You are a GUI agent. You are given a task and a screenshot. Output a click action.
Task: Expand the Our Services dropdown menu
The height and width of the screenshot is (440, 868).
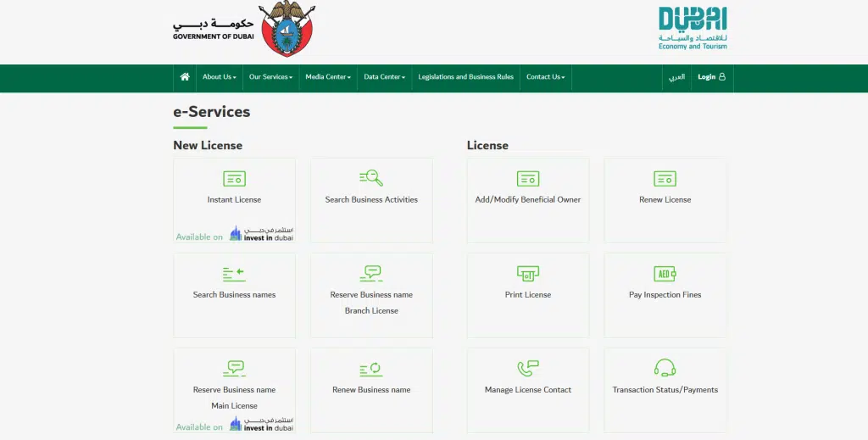270,77
